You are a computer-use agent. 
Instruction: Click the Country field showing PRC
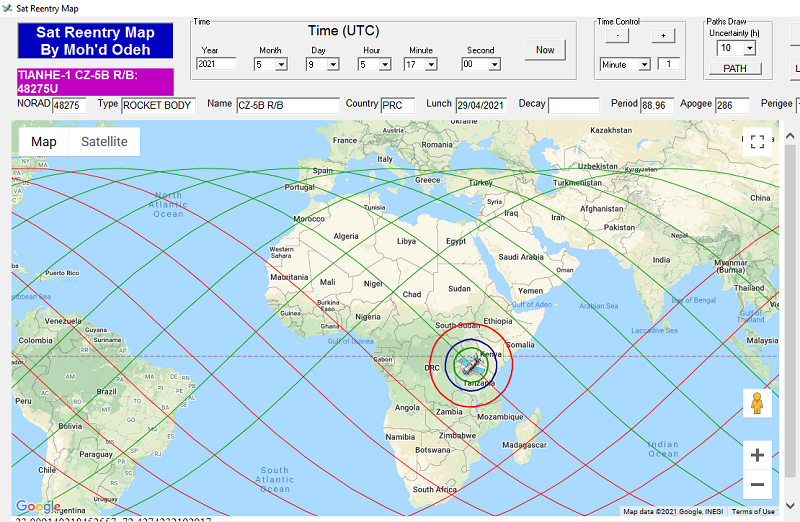[397, 106]
